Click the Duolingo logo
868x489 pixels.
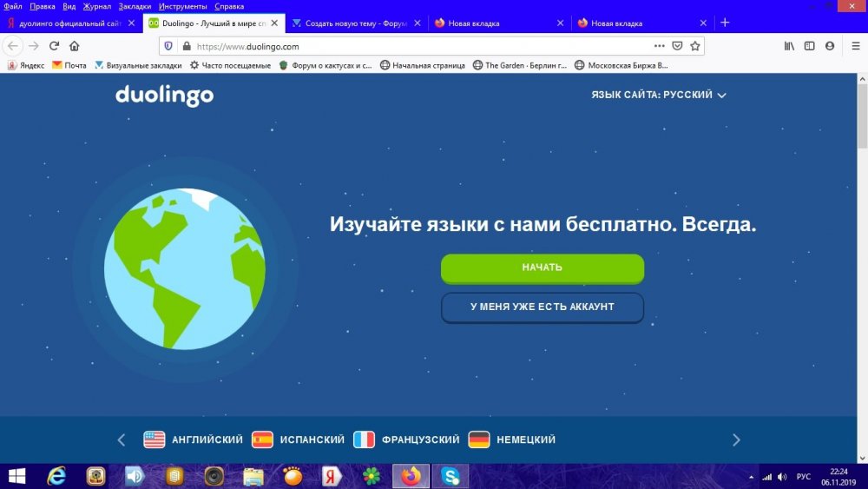[x=164, y=96]
